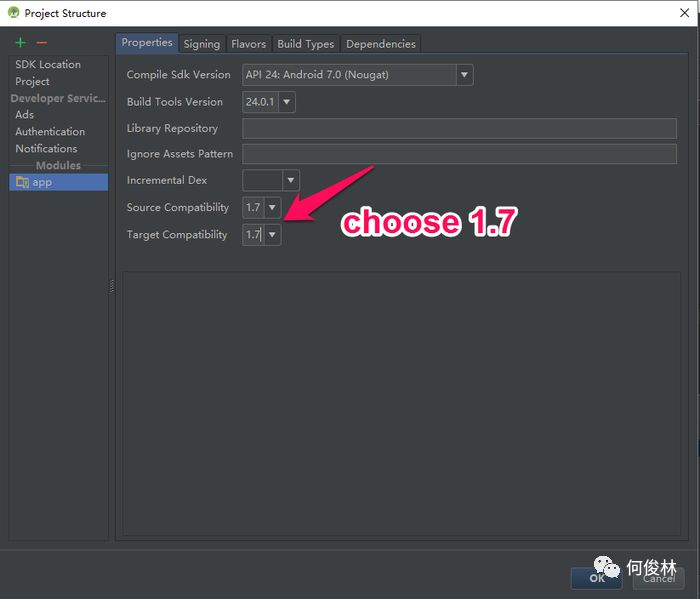Click the sidebar splitter handle

pos(112,286)
